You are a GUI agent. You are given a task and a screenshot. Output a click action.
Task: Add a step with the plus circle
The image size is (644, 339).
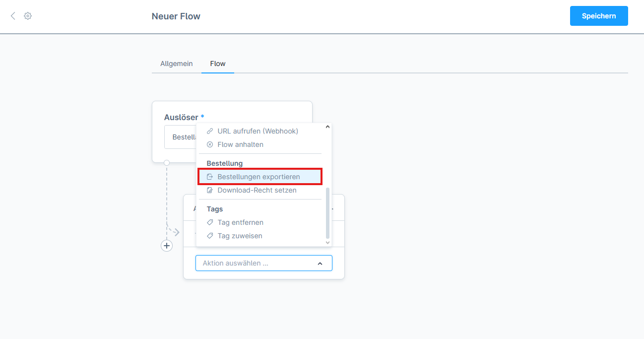coord(167,246)
